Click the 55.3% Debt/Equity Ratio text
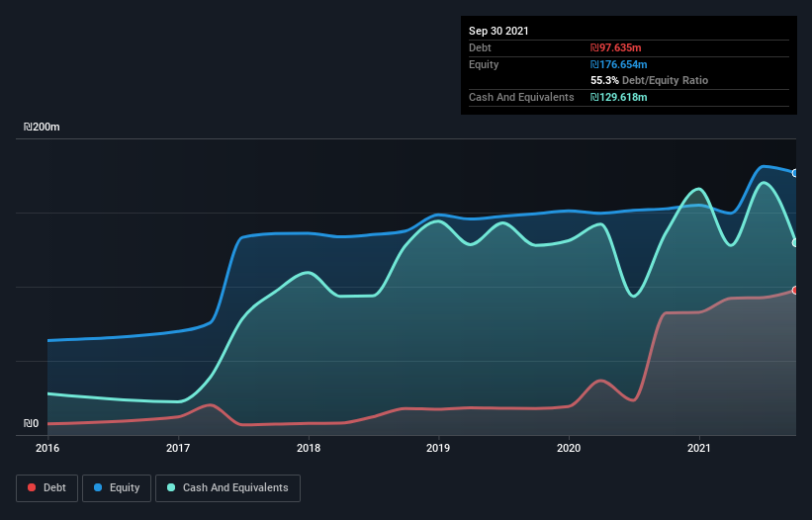 tap(650, 80)
